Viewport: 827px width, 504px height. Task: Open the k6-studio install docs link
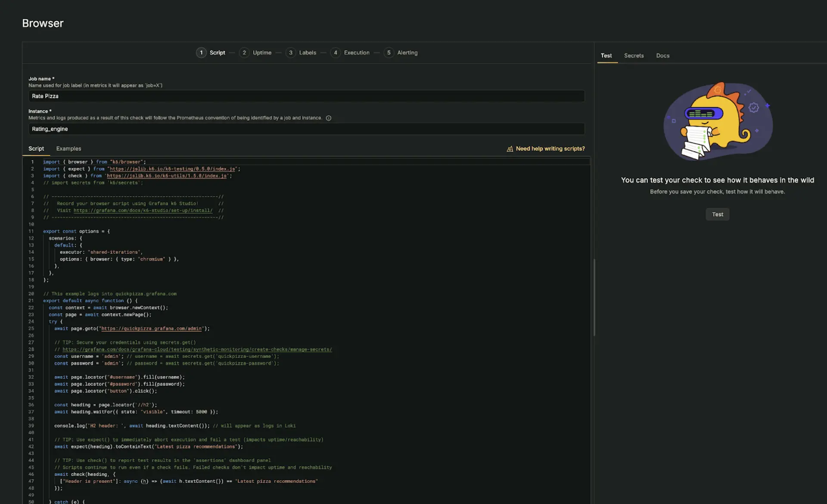coord(143,211)
